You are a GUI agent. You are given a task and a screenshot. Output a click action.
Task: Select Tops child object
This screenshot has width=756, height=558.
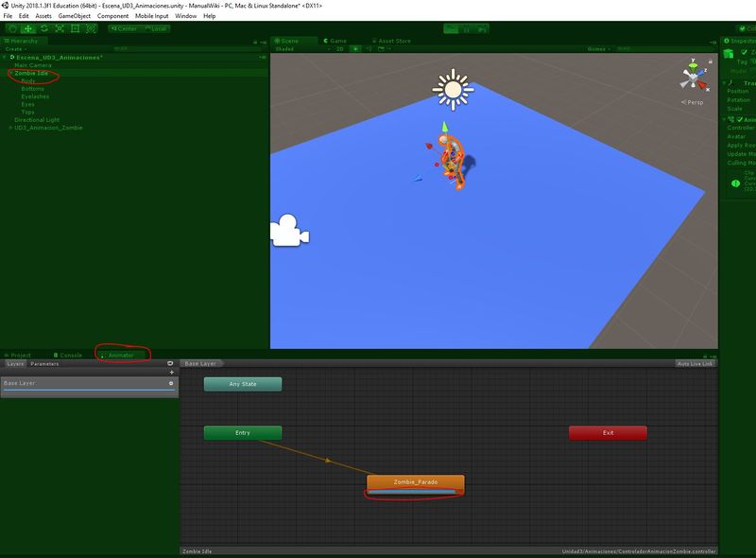27,112
